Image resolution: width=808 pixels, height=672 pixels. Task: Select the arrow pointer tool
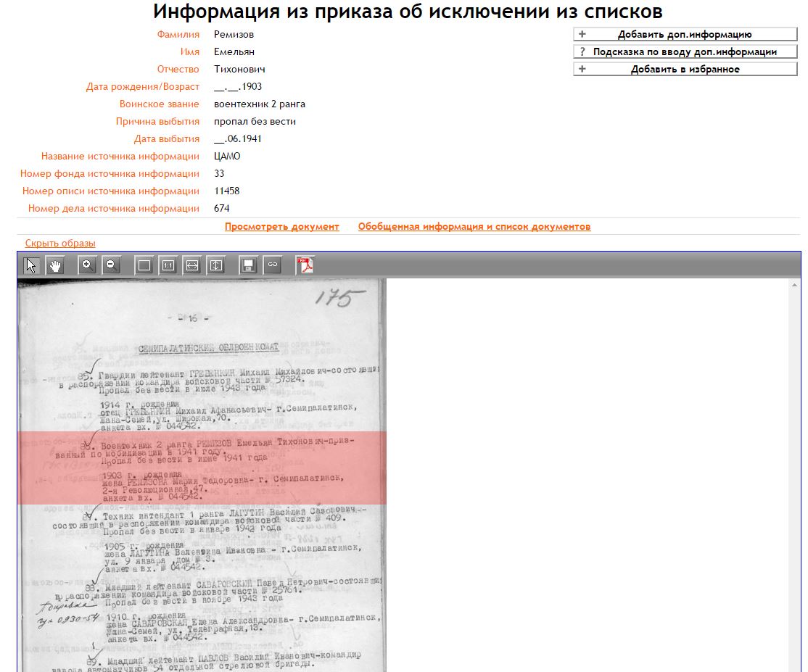tap(31, 266)
